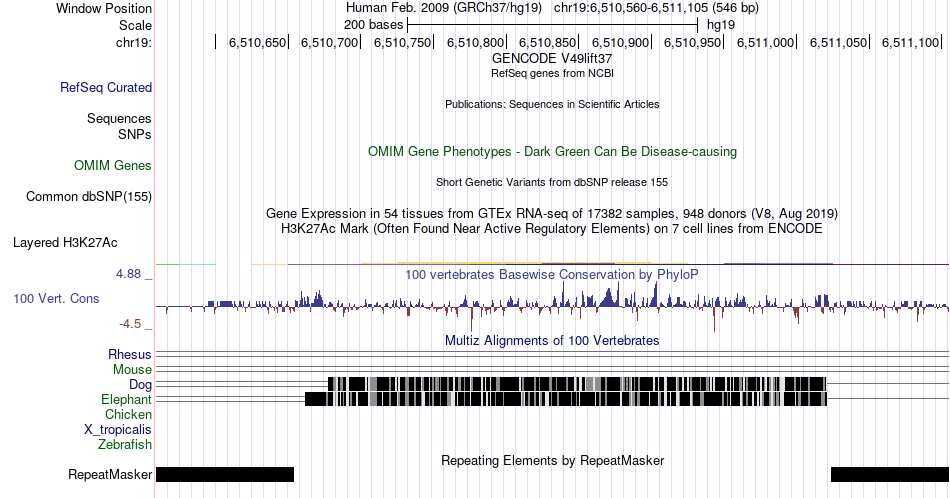The image size is (950, 498).
Task: Select the Zebrafish species label
Action: pos(125,444)
